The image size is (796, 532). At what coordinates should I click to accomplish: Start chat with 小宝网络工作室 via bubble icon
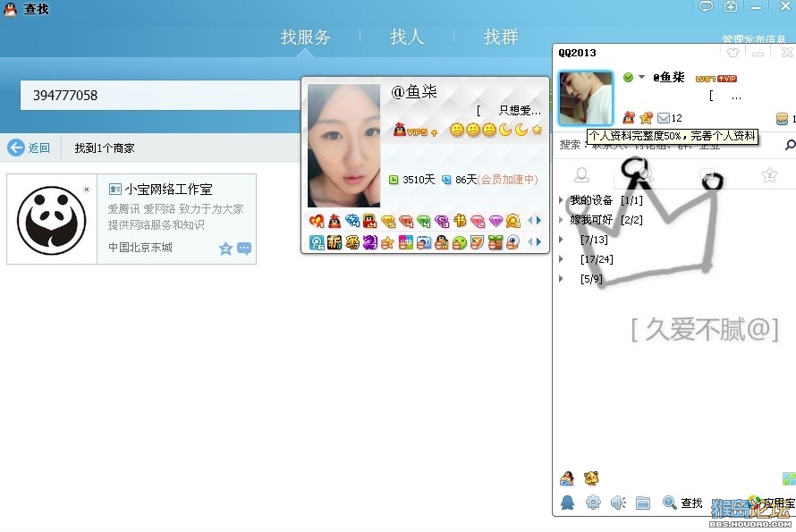[244, 249]
